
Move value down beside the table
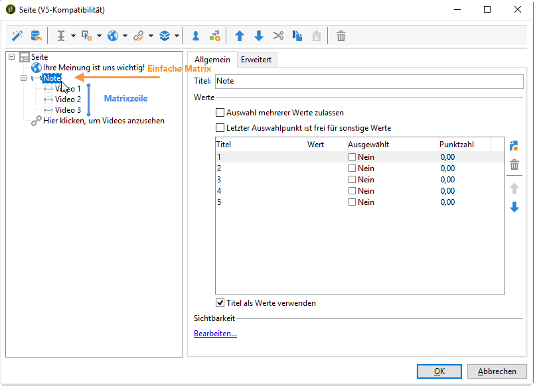[x=514, y=207]
